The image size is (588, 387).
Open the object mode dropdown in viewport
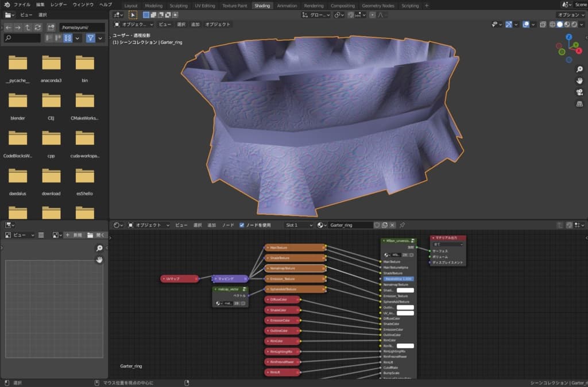click(x=134, y=25)
